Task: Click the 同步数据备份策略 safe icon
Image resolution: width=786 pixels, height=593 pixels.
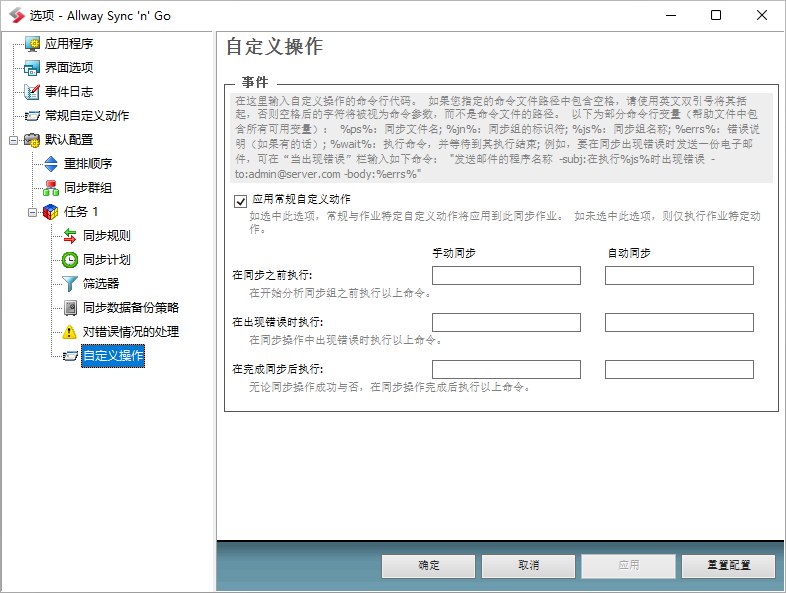Action: (x=70, y=307)
